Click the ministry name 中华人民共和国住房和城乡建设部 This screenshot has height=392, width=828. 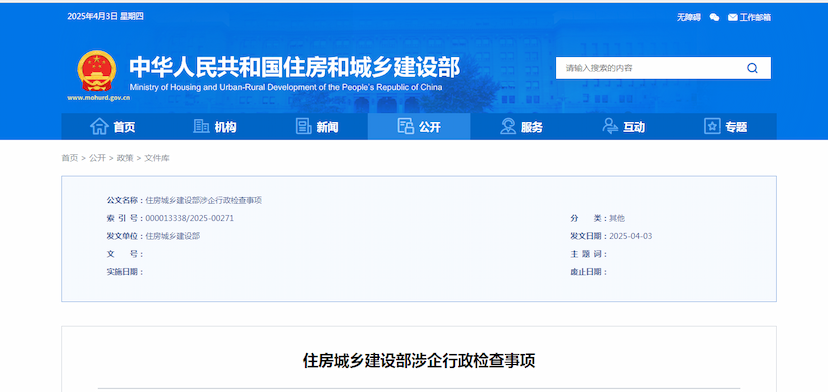tap(295, 67)
